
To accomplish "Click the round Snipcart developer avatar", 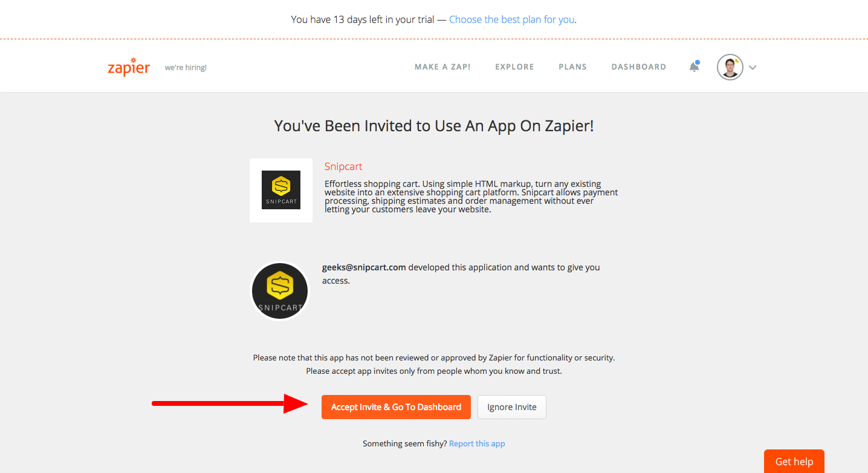I will pos(280,291).
